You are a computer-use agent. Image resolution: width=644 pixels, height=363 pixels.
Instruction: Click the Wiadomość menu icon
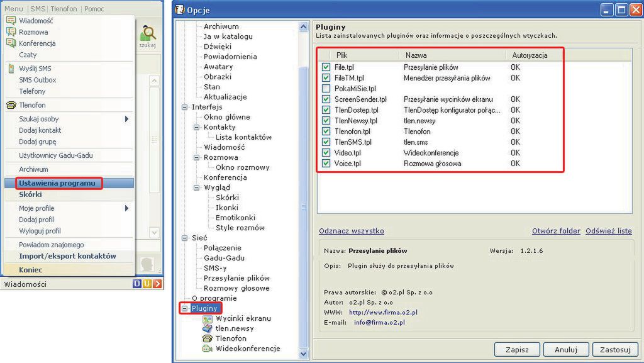(x=11, y=21)
